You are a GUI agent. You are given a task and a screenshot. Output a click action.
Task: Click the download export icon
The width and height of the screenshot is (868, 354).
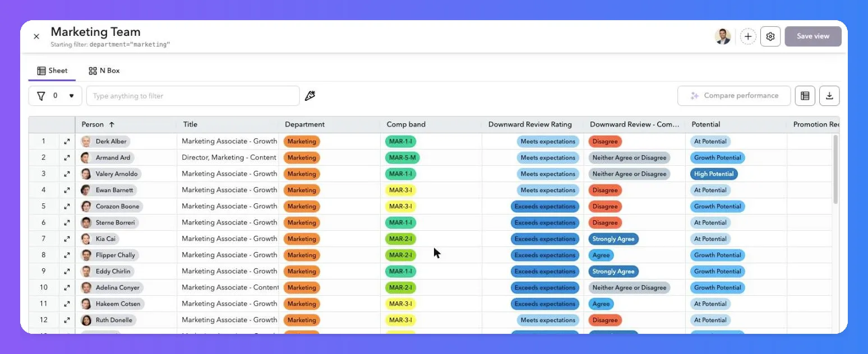829,96
